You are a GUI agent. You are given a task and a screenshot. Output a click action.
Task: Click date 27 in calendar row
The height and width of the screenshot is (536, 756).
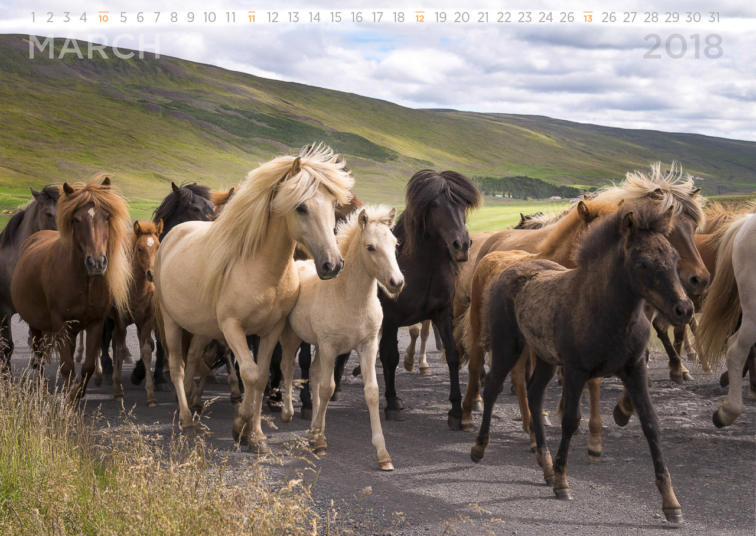pyautogui.click(x=630, y=18)
